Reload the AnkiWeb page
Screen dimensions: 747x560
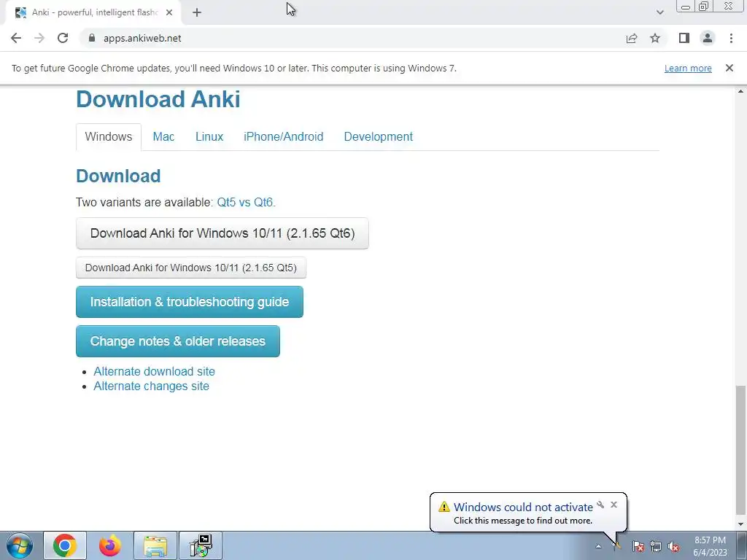tap(63, 38)
